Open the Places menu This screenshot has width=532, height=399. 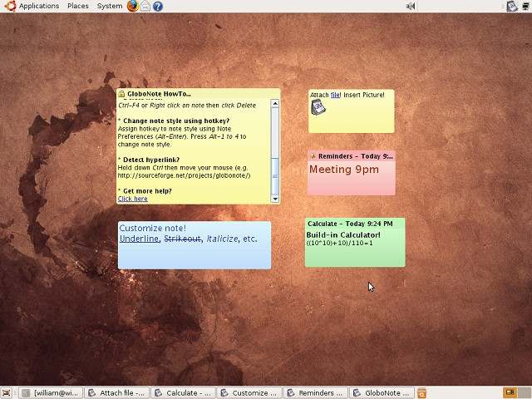click(78, 6)
